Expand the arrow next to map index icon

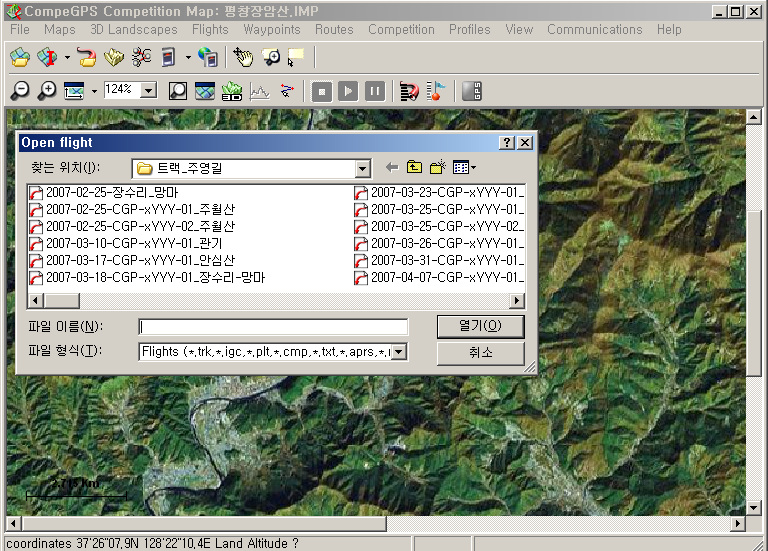[67, 57]
